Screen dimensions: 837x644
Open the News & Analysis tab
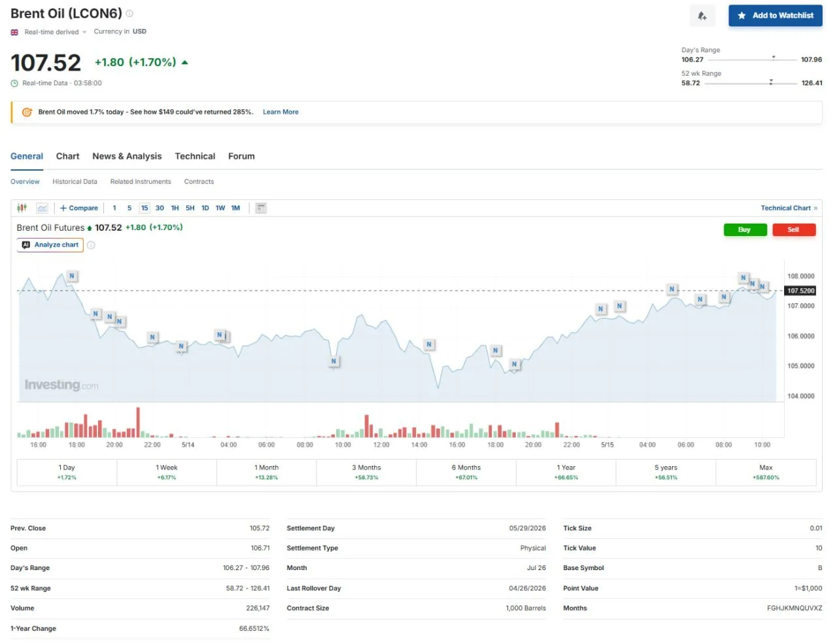click(127, 156)
